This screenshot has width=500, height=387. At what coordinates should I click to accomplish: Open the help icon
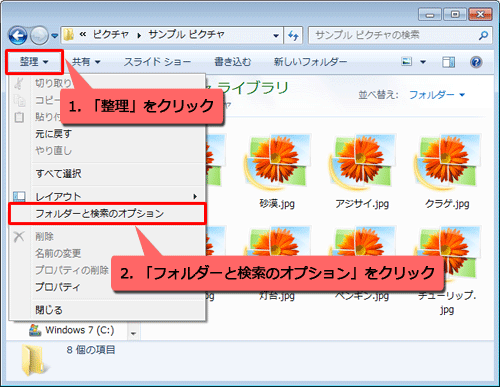coord(476,62)
